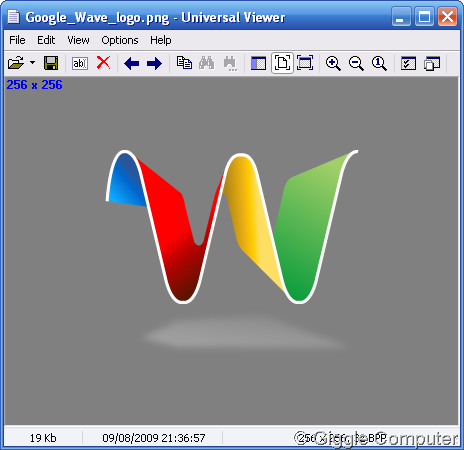The width and height of the screenshot is (464, 450).
Task: Click the 09/08/2009 21:36:57 date entry
Action: pos(154,438)
